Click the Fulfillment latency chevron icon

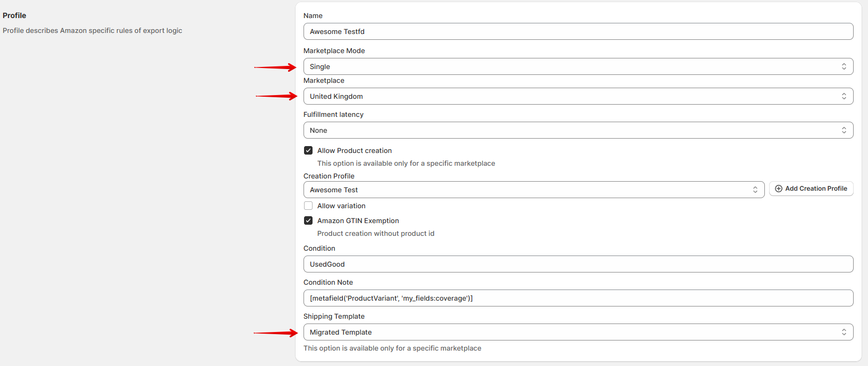coord(844,130)
